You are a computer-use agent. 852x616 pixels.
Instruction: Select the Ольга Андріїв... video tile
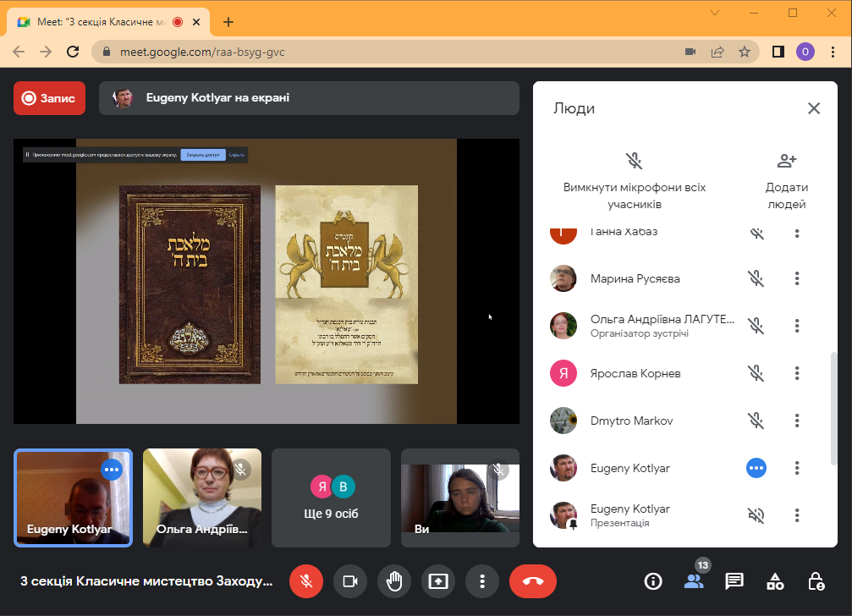[202, 498]
